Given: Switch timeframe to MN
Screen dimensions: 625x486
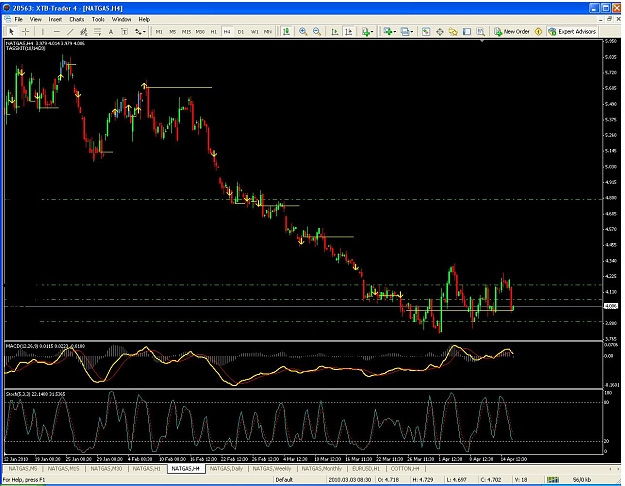Looking at the screenshot, I should click(268, 31).
